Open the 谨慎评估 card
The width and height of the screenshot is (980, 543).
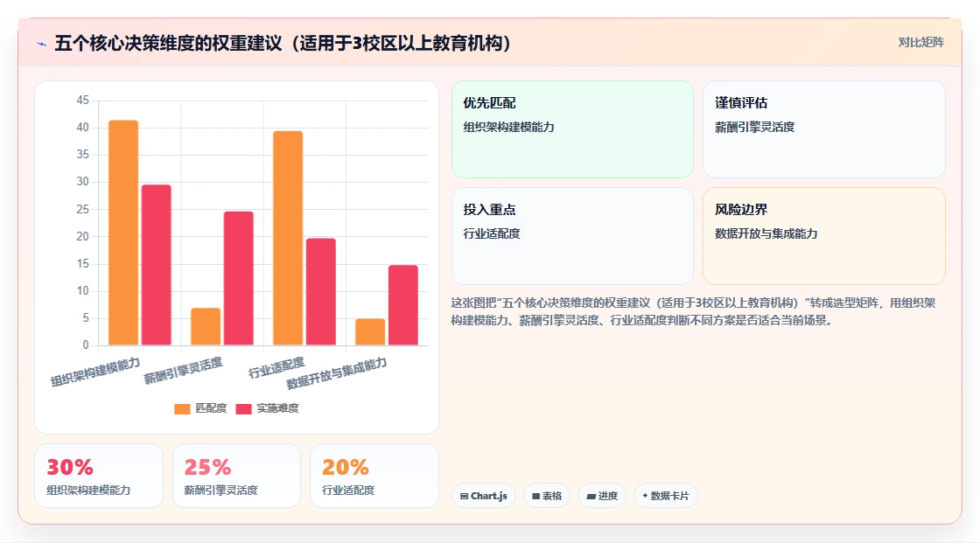[x=823, y=129]
